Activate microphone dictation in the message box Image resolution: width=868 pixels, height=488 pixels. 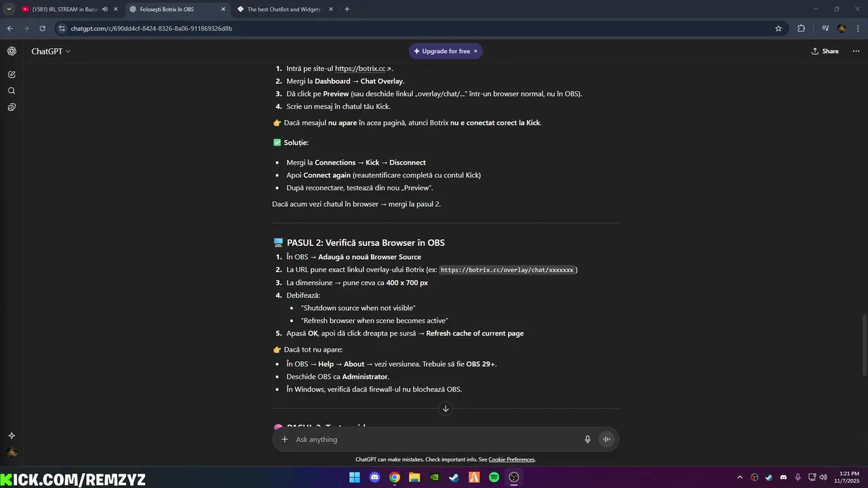click(x=588, y=439)
